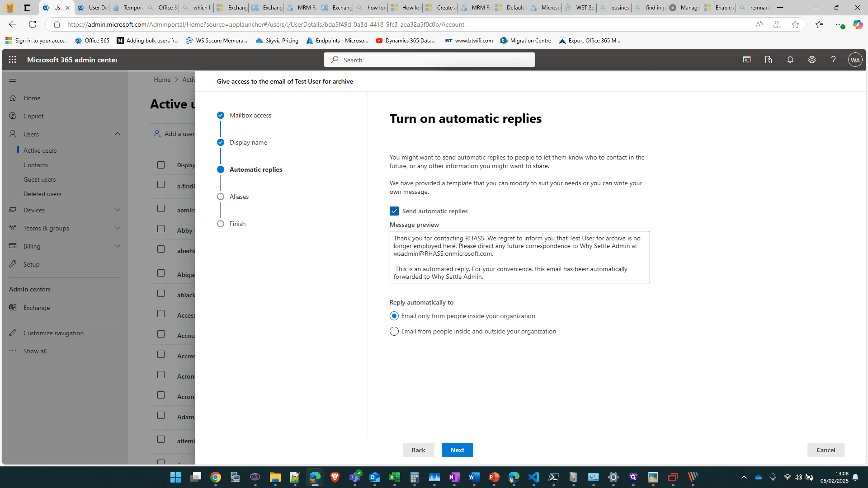Check the a.findl user row checkbox
The width and height of the screenshot is (868, 488).
[x=161, y=184]
